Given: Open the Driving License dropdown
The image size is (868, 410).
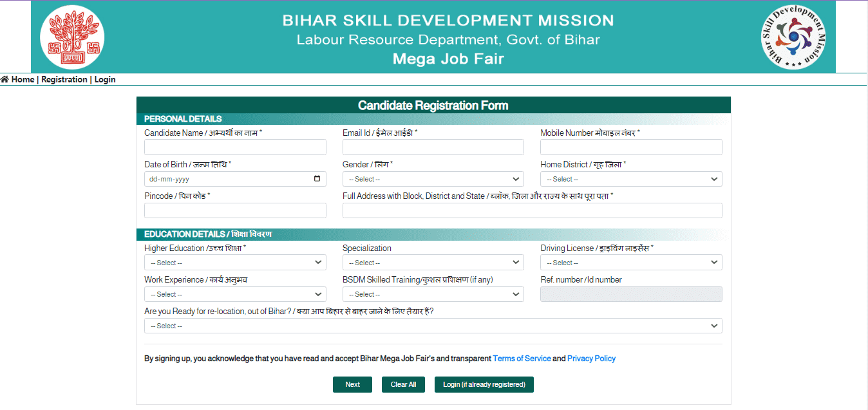Looking at the screenshot, I should point(630,263).
